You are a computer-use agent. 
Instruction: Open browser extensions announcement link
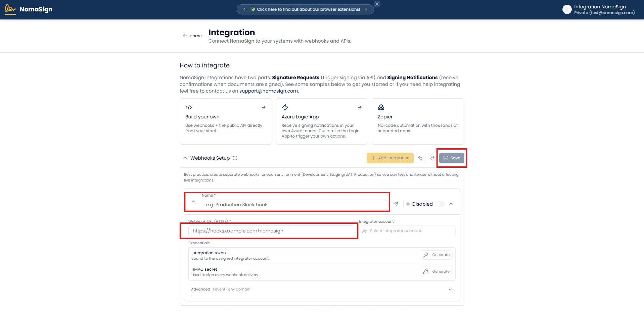pyautogui.click(x=306, y=9)
